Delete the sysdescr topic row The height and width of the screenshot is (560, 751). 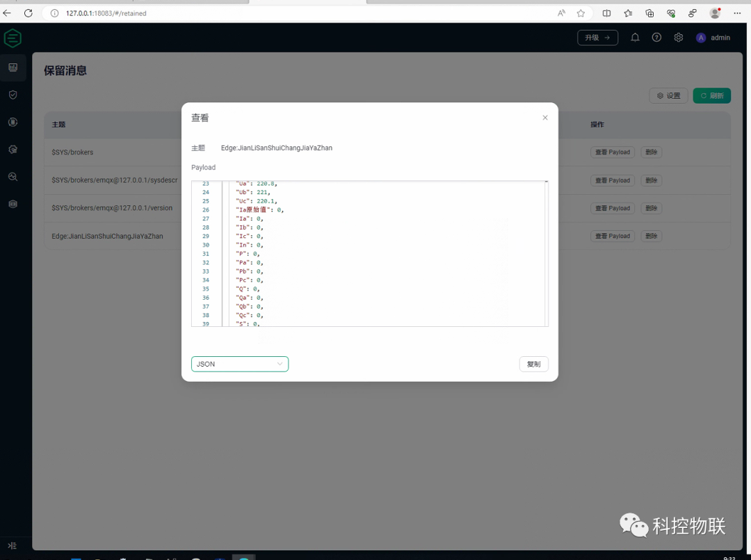651,181
